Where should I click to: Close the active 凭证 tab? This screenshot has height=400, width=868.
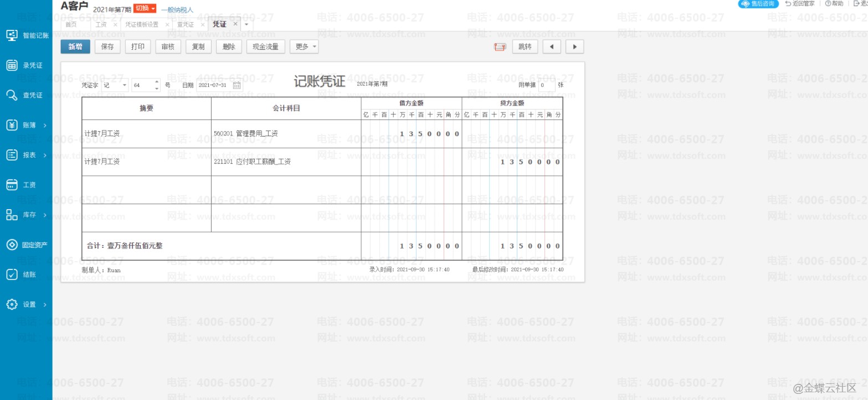tap(235, 24)
